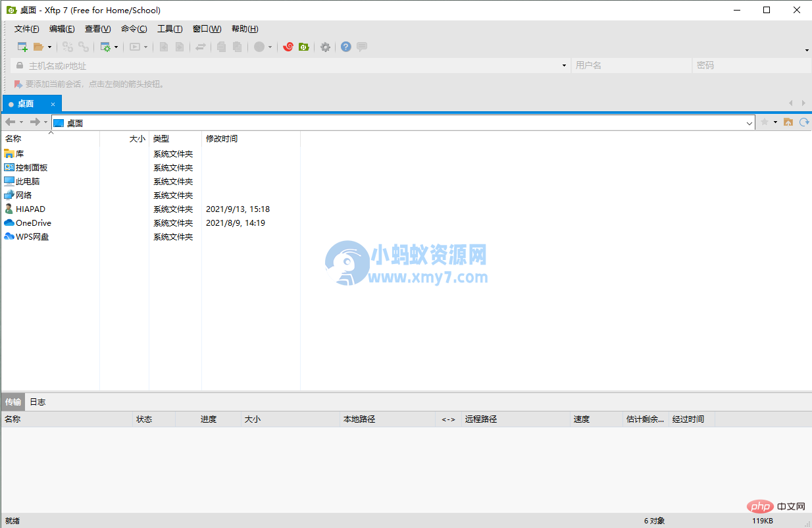Expand the path bar dropdown chevron
Image resolution: width=812 pixels, height=528 pixels.
pos(749,123)
